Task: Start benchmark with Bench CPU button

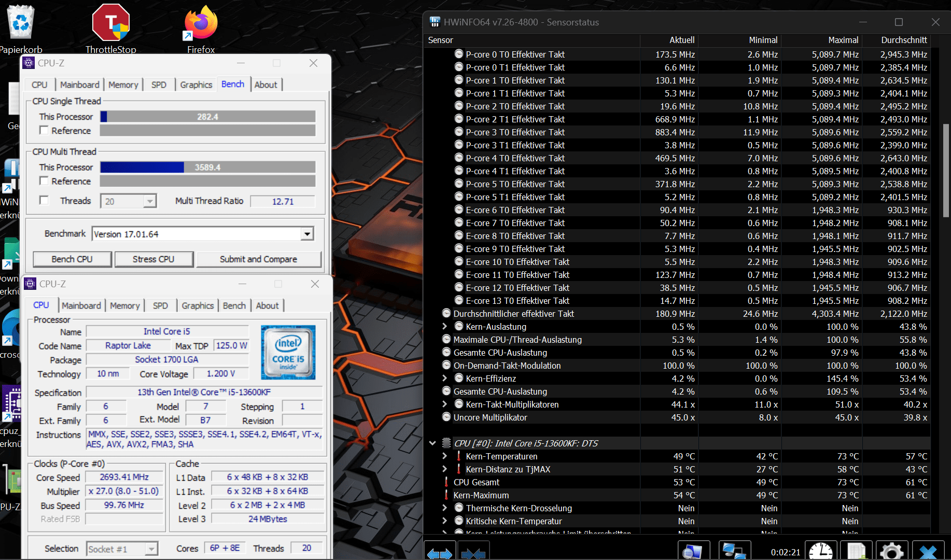Action: point(72,259)
